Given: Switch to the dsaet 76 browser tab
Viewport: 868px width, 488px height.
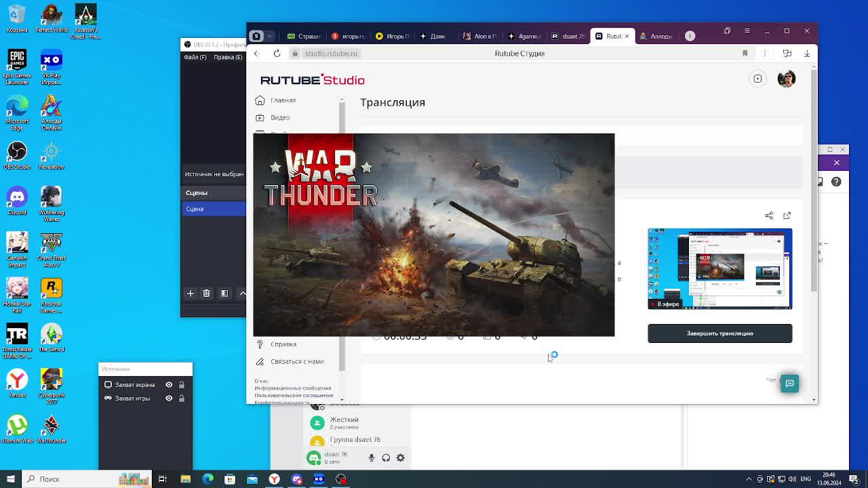Looking at the screenshot, I should click(x=568, y=36).
